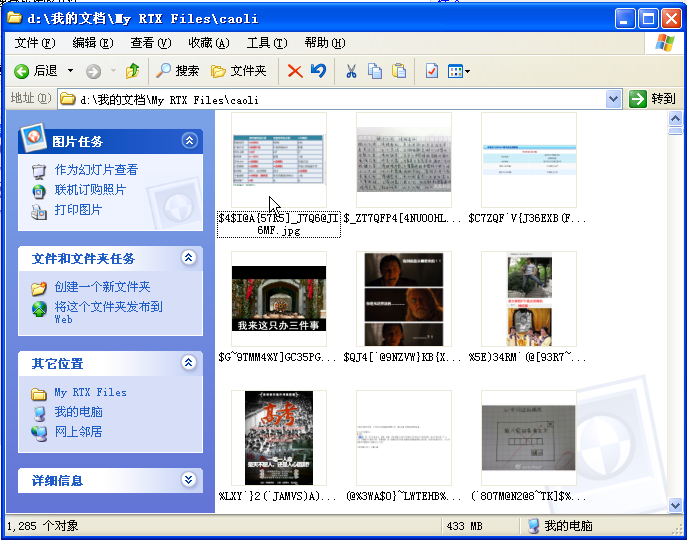The height and width of the screenshot is (540, 687).
Task: Click the print pictures printer icon
Action: click(39, 211)
